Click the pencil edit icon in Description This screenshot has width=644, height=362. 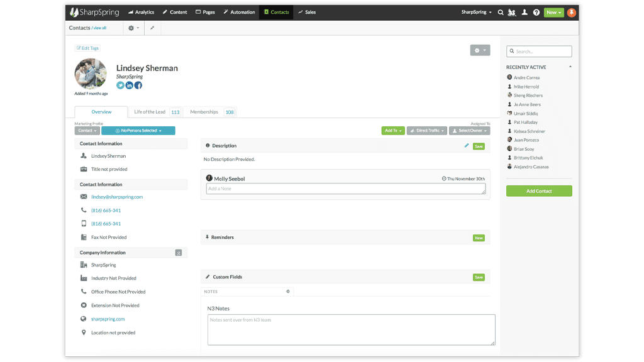pos(467,146)
